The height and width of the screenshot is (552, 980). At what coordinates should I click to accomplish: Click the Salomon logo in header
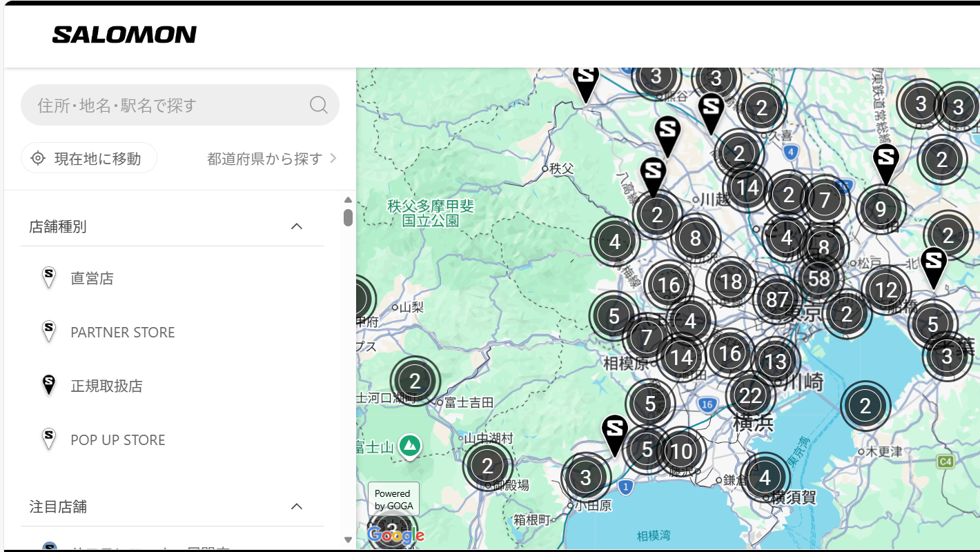[x=124, y=34]
